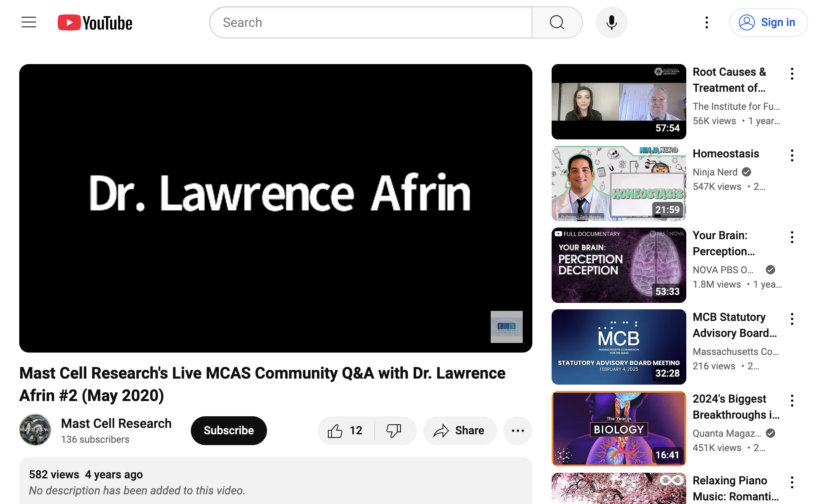Image resolution: width=821 pixels, height=504 pixels.
Task: Open the settings three-dot menu in header
Action: (707, 22)
